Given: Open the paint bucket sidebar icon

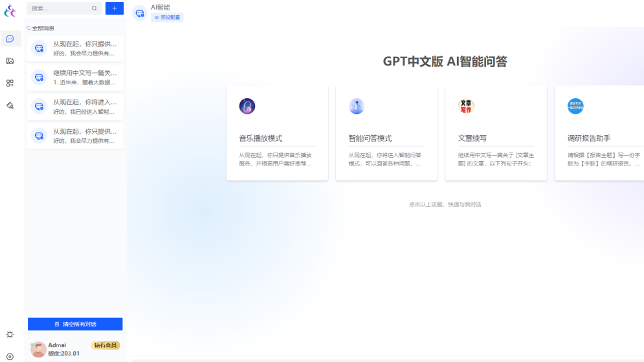Looking at the screenshot, I should click(x=10, y=105).
